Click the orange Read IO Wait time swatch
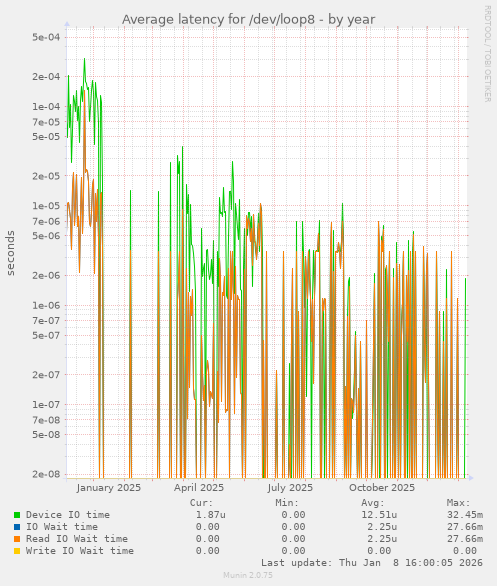 tap(17, 539)
